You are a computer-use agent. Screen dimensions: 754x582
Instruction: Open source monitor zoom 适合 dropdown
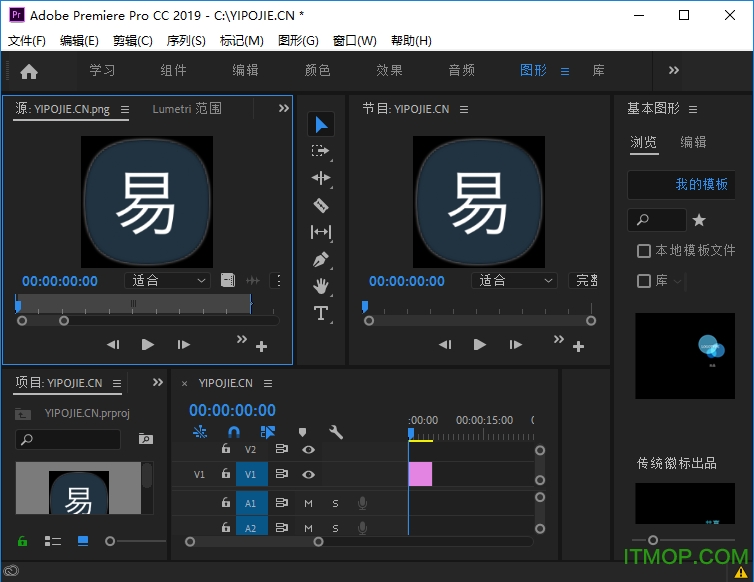167,280
